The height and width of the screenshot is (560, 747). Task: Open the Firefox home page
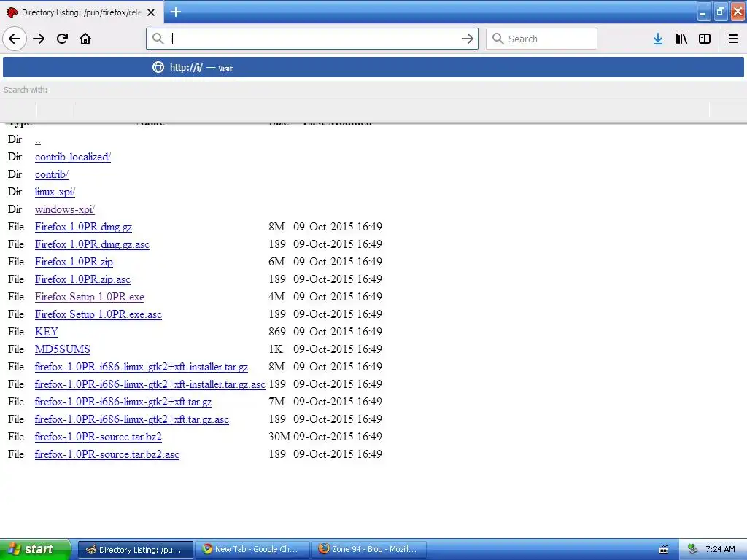(85, 39)
